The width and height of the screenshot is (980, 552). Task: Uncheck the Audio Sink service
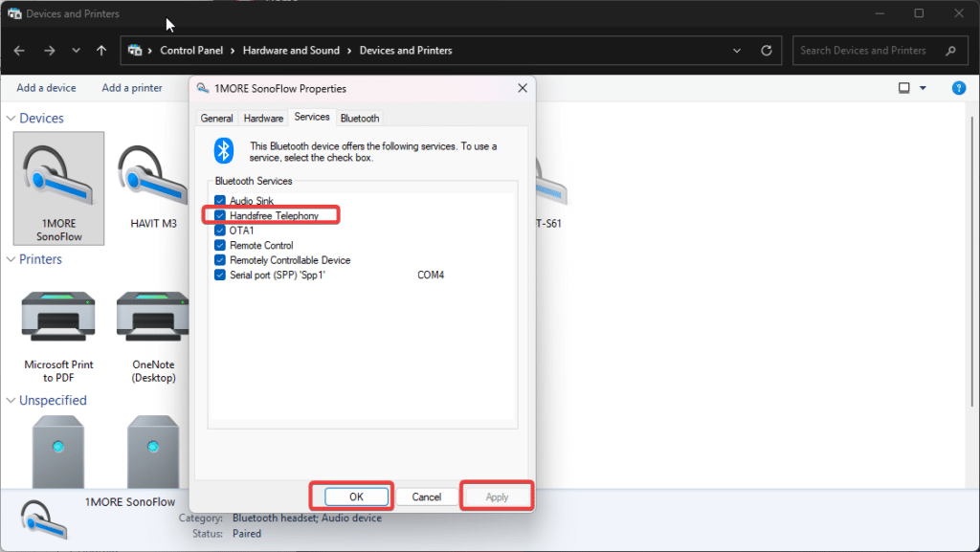(219, 201)
